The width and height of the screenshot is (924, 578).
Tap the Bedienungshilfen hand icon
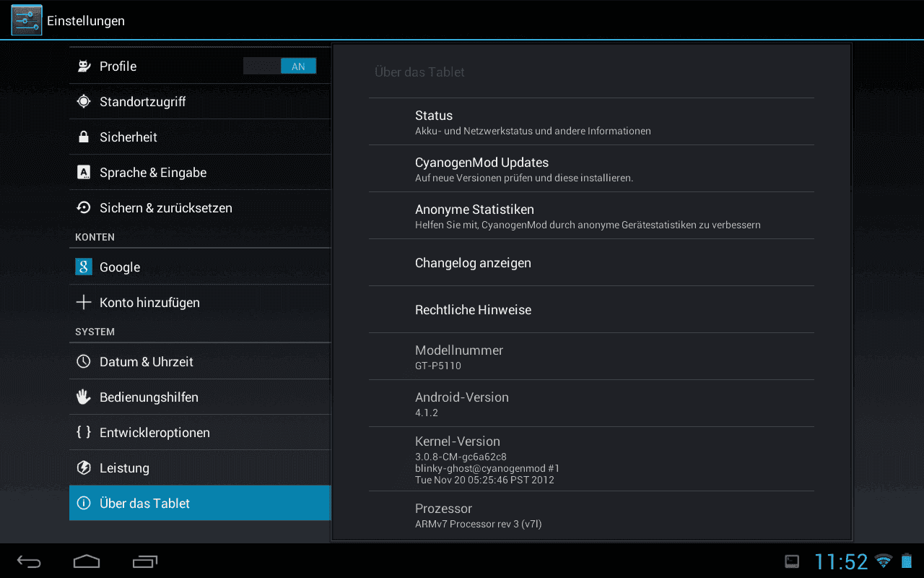coord(84,397)
